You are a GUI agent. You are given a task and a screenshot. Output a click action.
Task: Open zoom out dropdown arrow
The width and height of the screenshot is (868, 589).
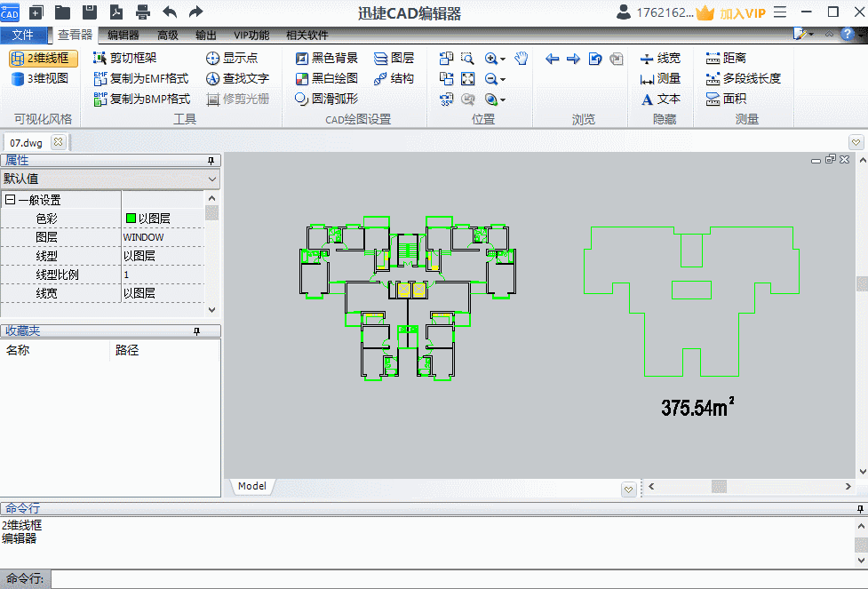point(503,80)
